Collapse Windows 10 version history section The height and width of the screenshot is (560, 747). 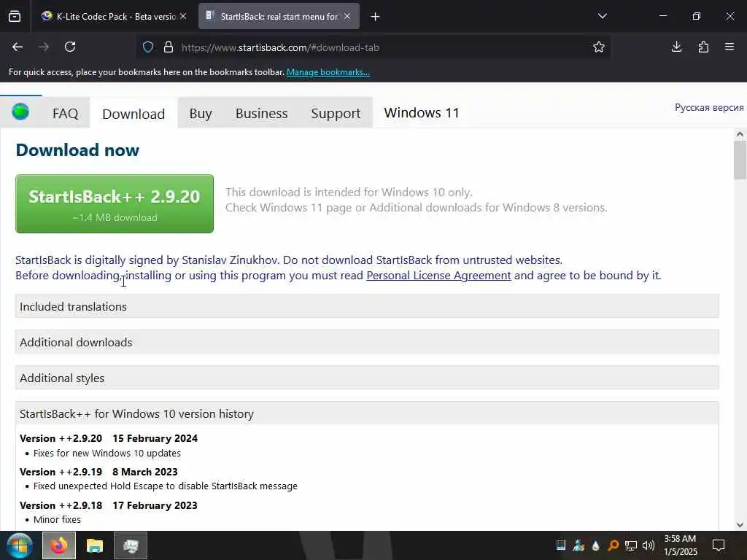coord(367,413)
